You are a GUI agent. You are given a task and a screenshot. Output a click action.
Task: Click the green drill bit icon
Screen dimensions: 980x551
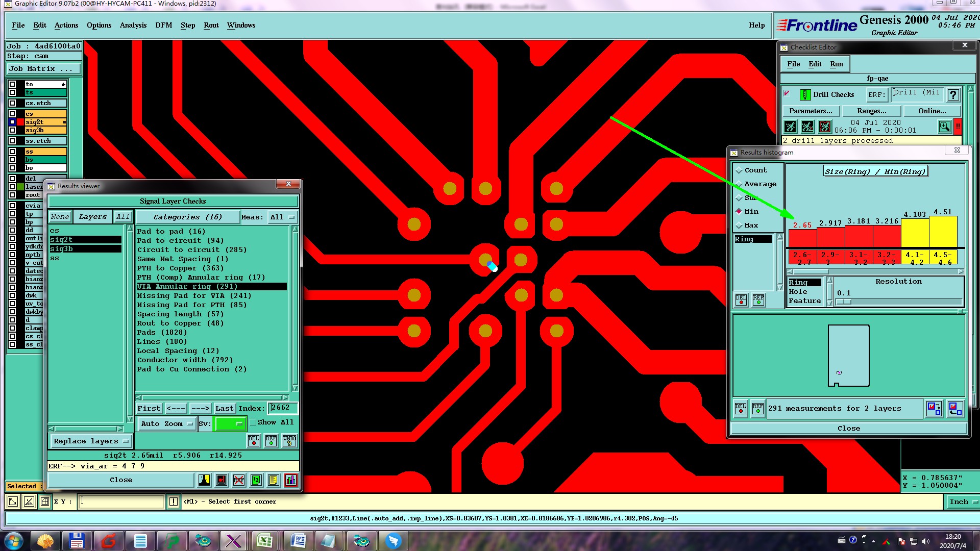coord(805,95)
